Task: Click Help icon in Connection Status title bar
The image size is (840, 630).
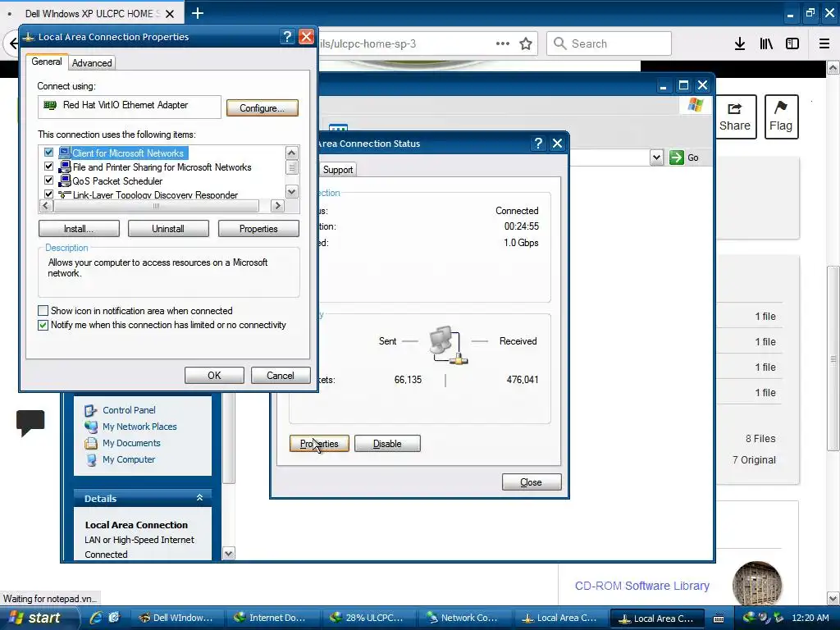Action: [538, 143]
